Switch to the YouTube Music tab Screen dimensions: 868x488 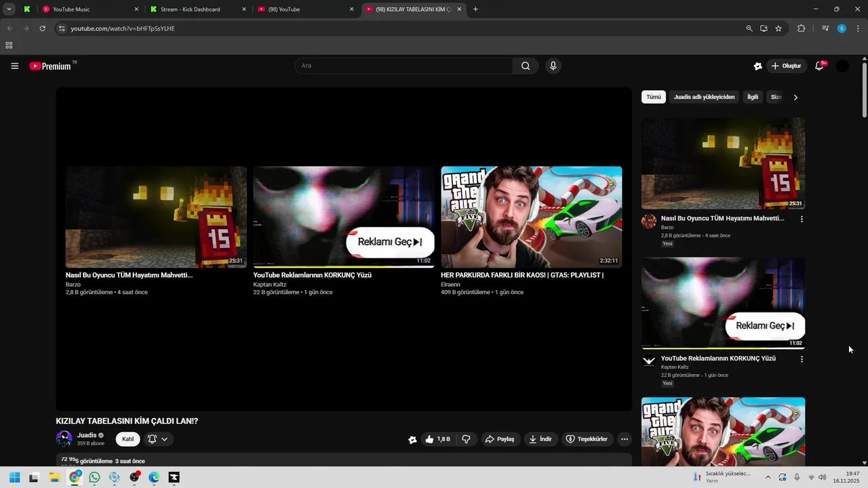(89, 9)
